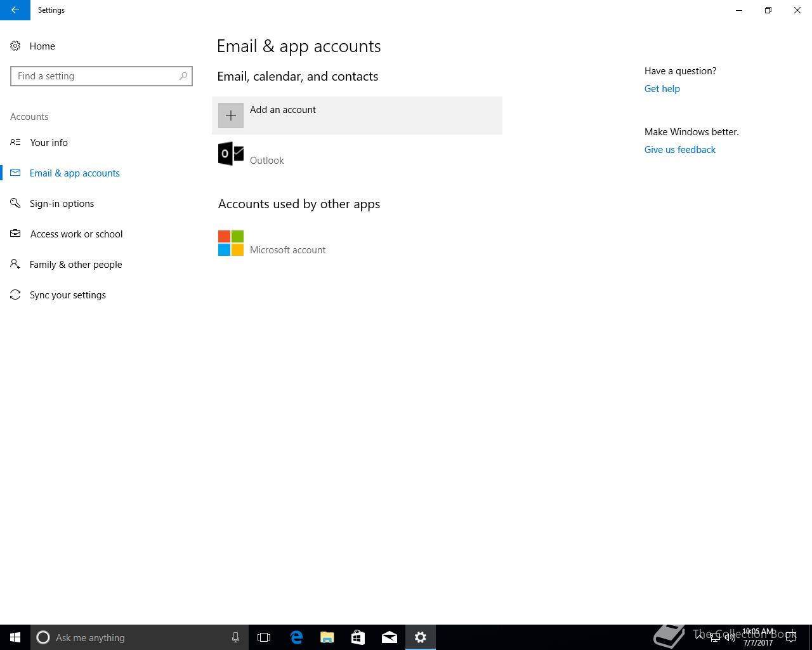
Task: Open File Explorer from taskbar
Action: (x=327, y=637)
